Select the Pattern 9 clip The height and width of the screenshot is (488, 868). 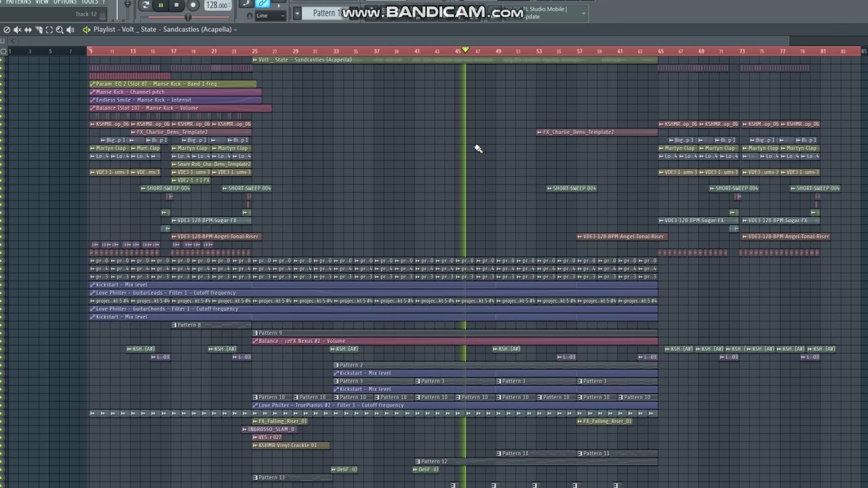(x=455, y=333)
